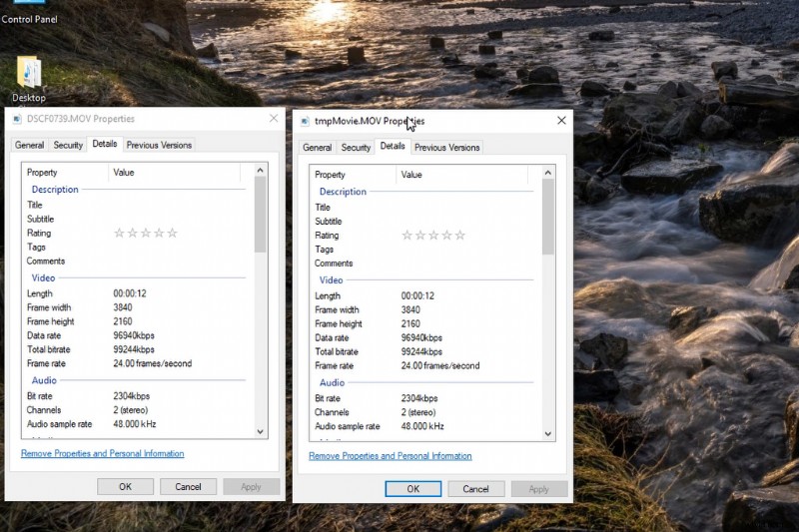Click OK in DSCF0739.MOV Properties
The height and width of the screenshot is (532, 799).
coord(126,487)
